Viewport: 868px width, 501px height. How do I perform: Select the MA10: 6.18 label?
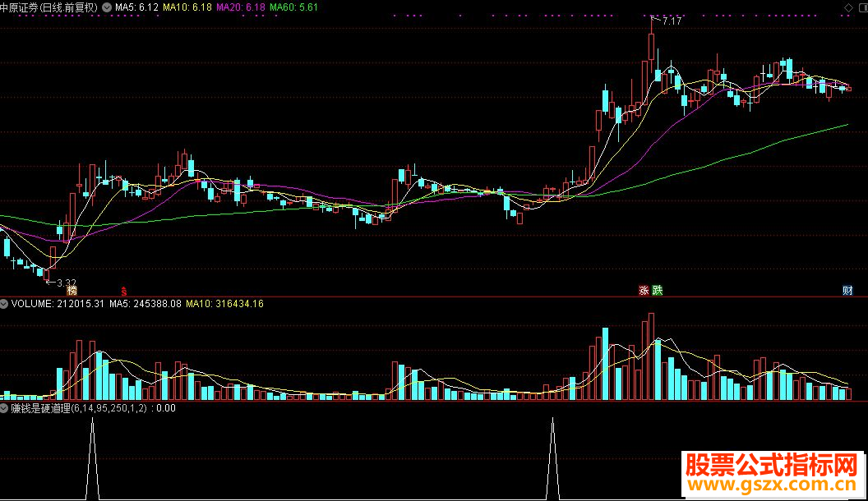pyautogui.click(x=187, y=7)
